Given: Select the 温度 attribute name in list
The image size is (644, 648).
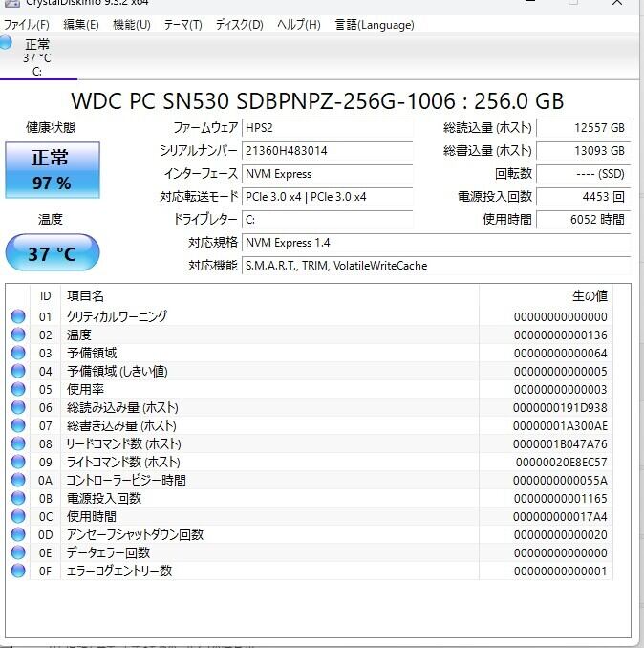Looking at the screenshot, I should pos(79,335).
